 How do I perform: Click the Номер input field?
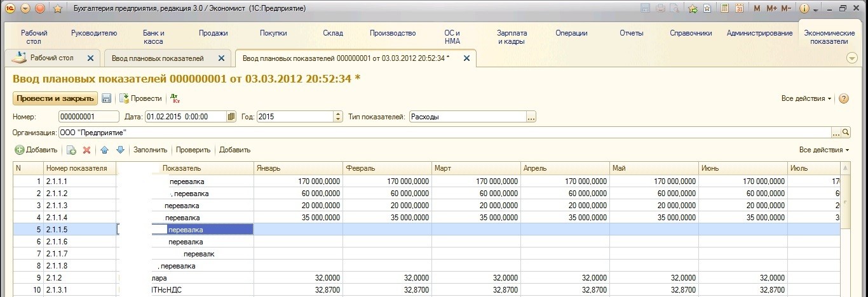pyautogui.click(x=88, y=117)
